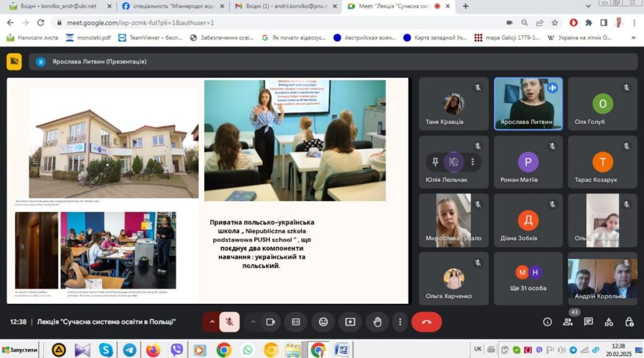Open the emoji reactions panel

coord(323,322)
